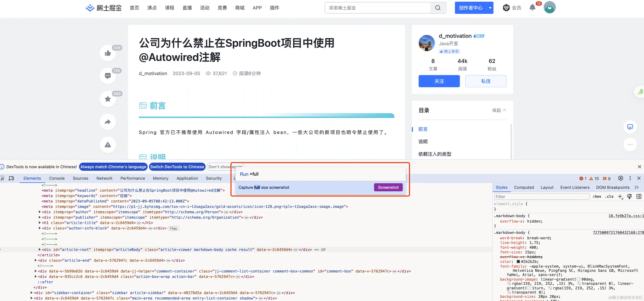Click the share arrow icon
644x301 pixels.
point(108,122)
